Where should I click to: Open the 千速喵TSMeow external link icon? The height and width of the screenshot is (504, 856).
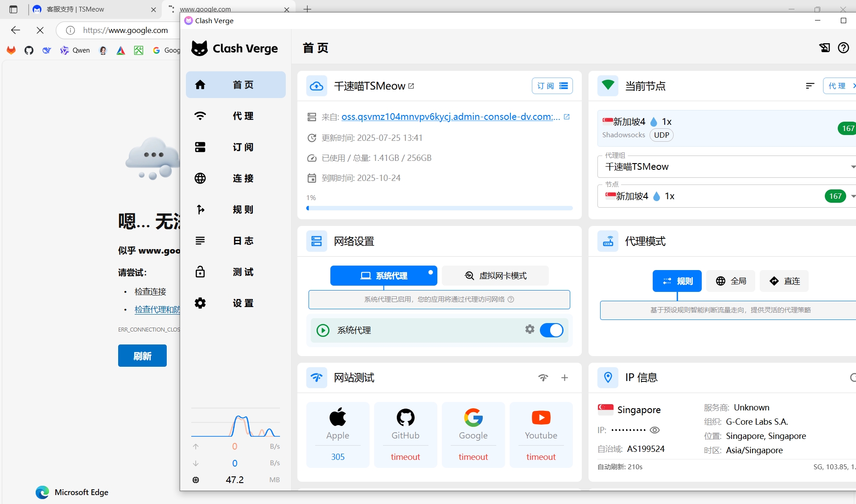click(x=411, y=86)
